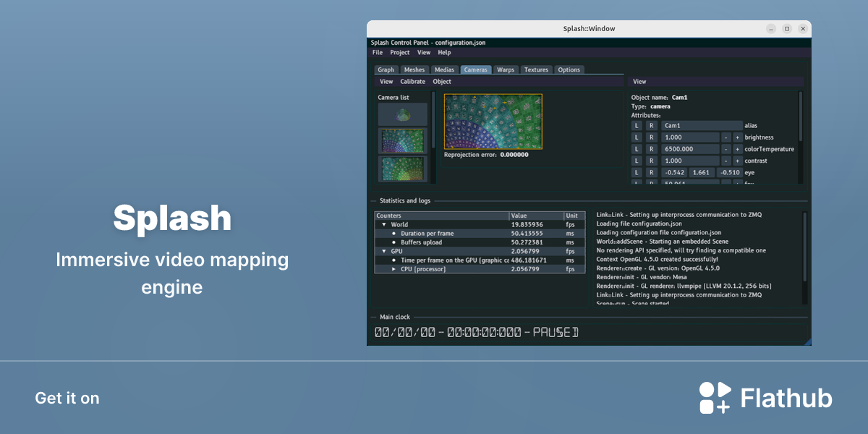
Task: Decrease colorTemperature with the minus button
Action: click(x=726, y=149)
